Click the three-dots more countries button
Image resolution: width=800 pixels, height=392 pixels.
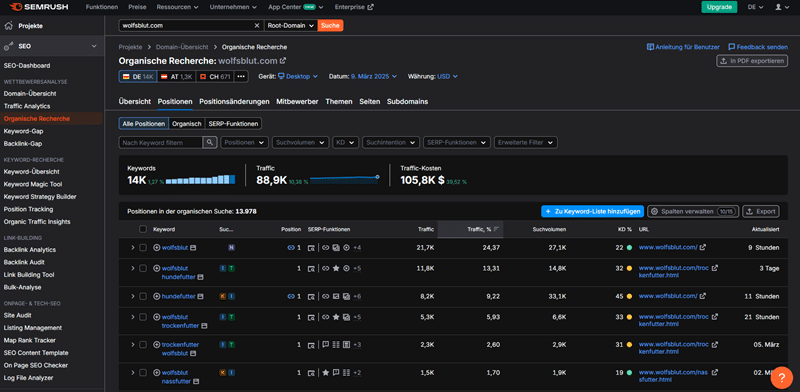[241, 77]
